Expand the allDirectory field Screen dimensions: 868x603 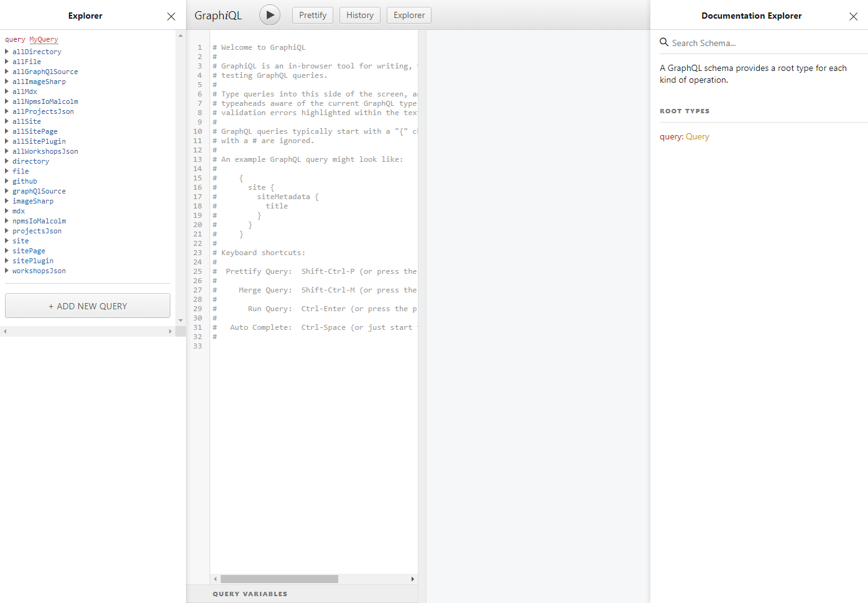click(x=33, y=52)
